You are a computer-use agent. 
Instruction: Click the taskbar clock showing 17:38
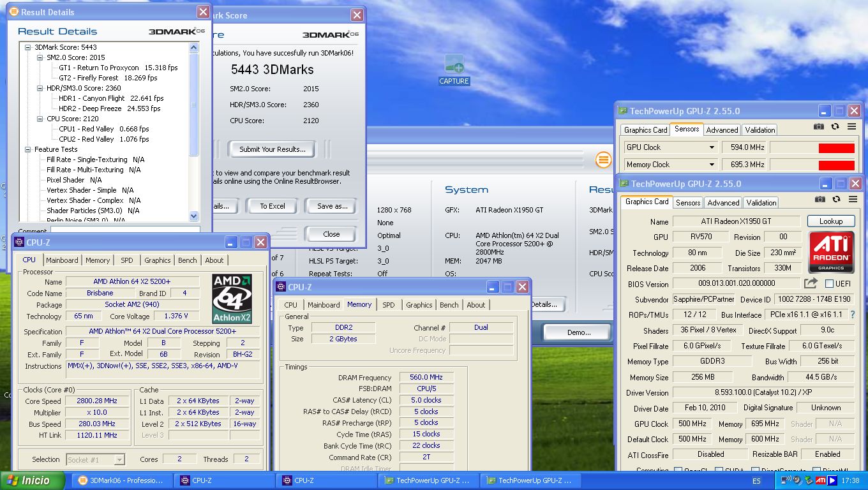[x=850, y=480]
